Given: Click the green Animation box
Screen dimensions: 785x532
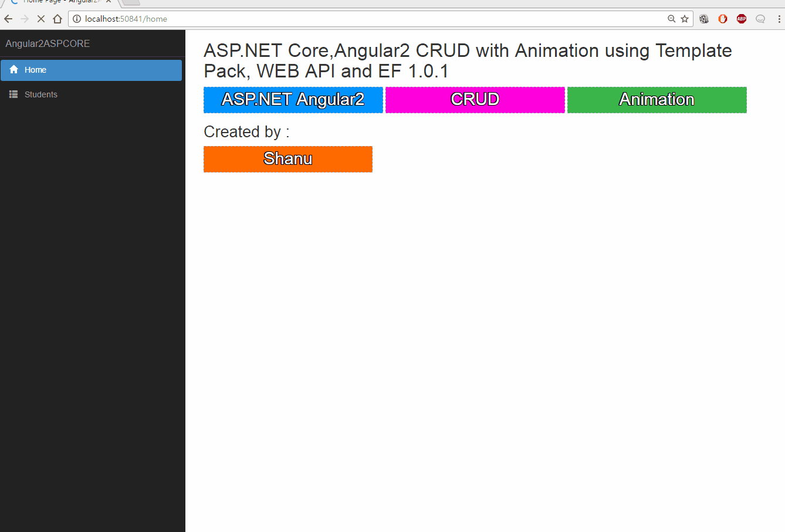Looking at the screenshot, I should point(657,100).
